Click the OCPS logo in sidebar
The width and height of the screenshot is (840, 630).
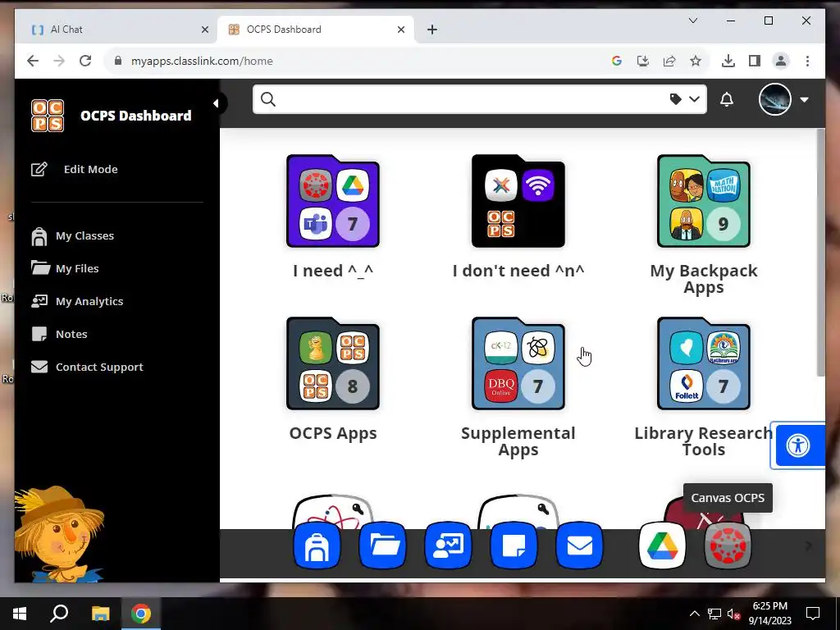pyautogui.click(x=47, y=115)
